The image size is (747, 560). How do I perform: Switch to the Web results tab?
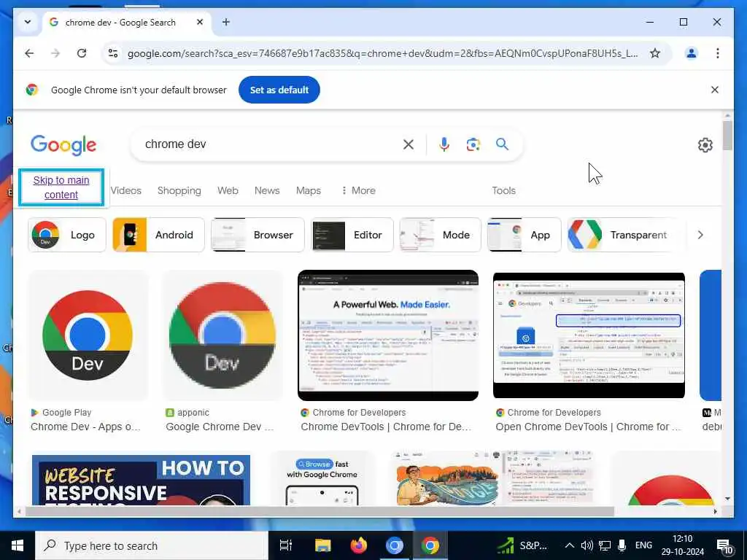click(x=228, y=190)
